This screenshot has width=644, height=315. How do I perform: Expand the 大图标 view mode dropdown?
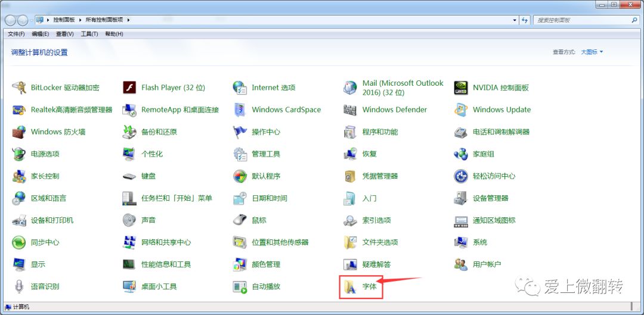click(x=592, y=52)
